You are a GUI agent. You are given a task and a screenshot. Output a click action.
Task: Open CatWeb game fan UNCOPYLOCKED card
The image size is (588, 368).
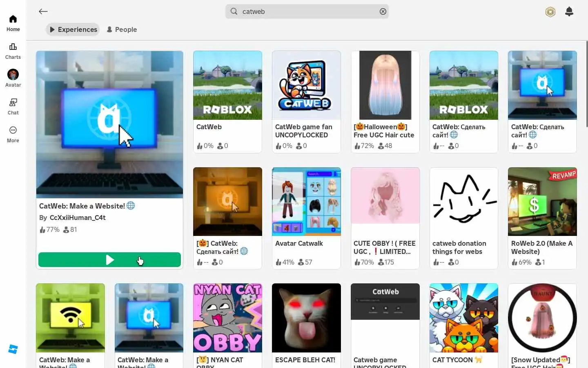[x=306, y=102]
